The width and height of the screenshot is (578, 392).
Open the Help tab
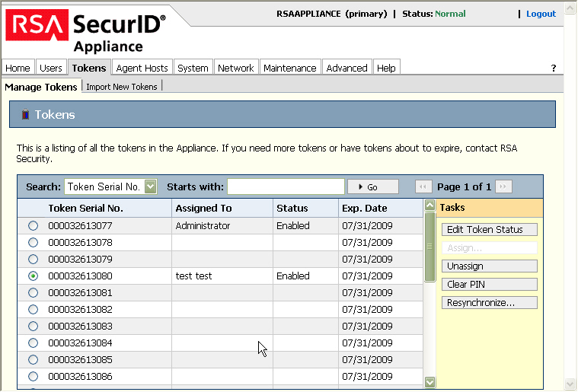point(386,68)
